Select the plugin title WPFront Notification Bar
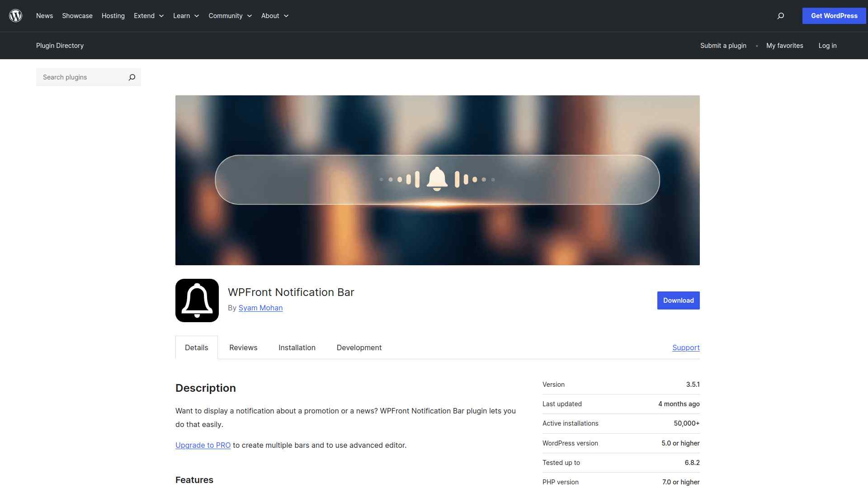868x488 pixels. [291, 292]
